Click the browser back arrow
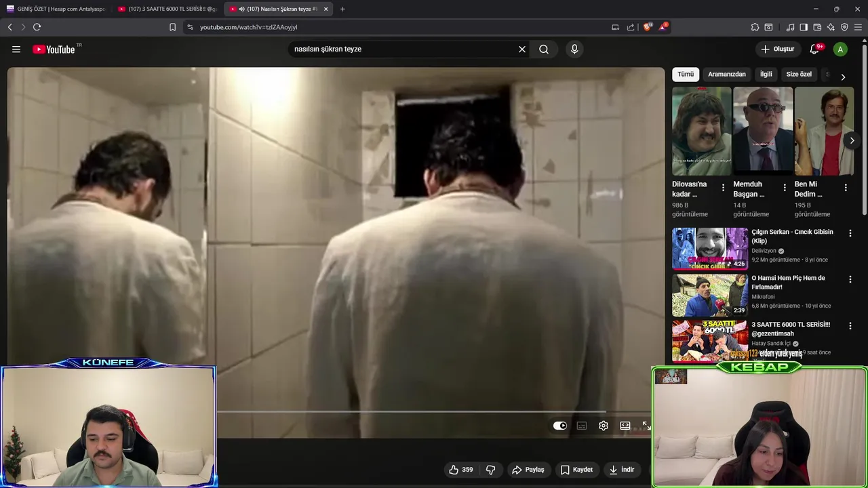Image resolution: width=868 pixels, height=488 pixels. [10, 27]
